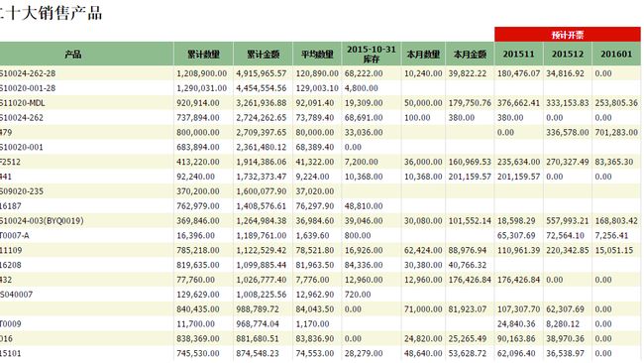The height and width of the screenshot is (363, 644).
Task: Click the 2015-10-31 库存 column header
Action: click(x=372, y=54)
